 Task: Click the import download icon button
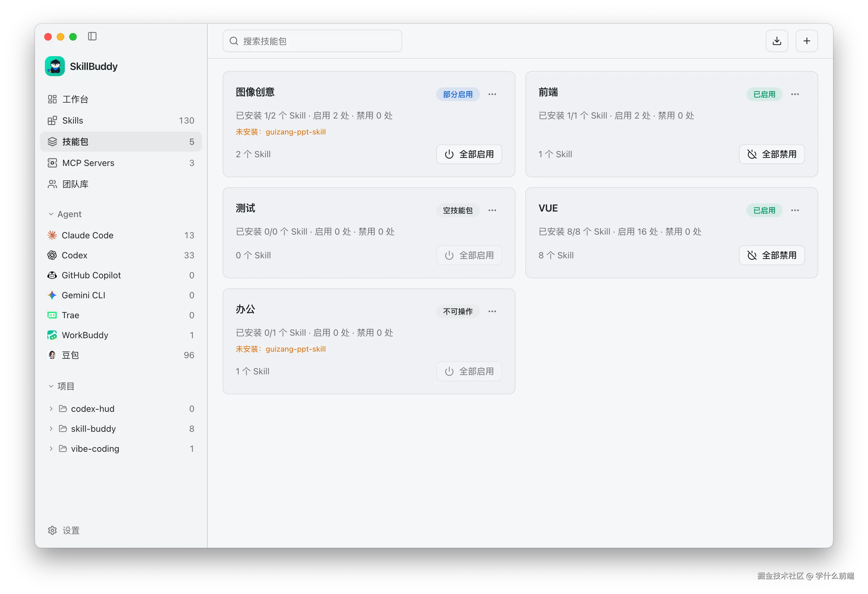coord(777,41)
